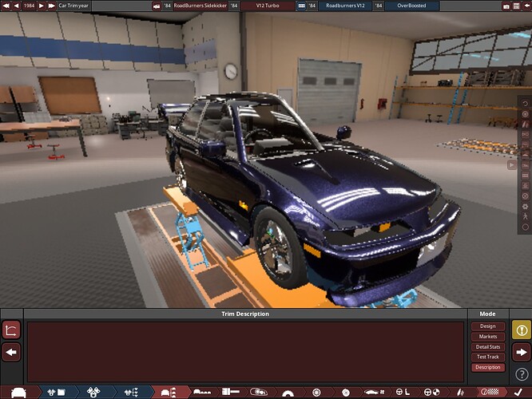Click inside the Trim Description text field
532x399 pixels.
[244, 351]
